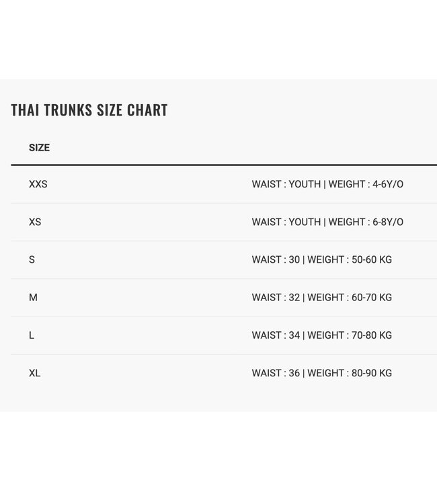Click the "WAIST : 30" measurement
Image resolution: width=437 pixels, height=504 pixels.
click(276, 259)
